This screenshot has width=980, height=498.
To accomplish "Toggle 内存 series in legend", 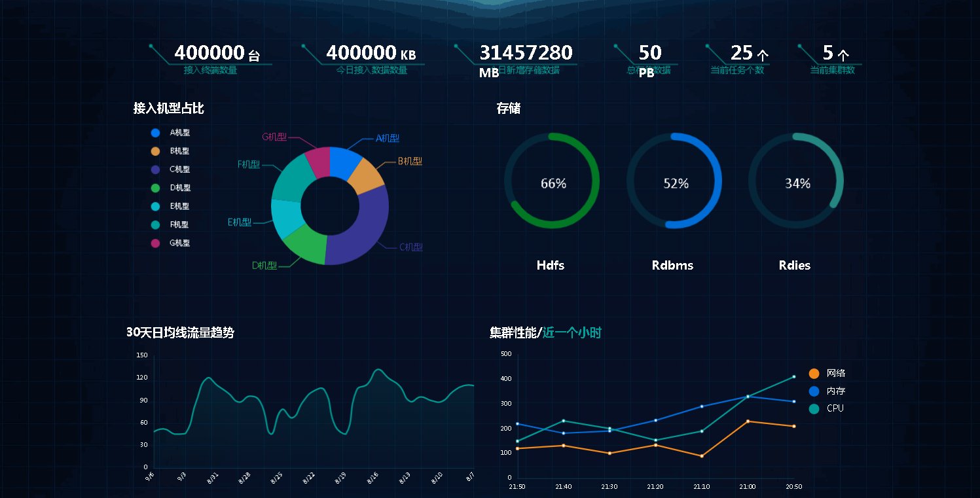I will 827,391.
